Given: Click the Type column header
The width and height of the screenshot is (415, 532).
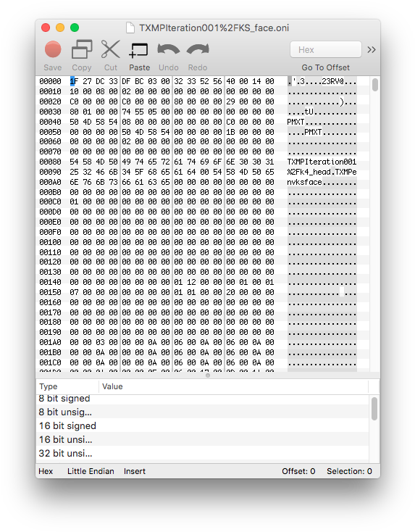Looking at the screenshot, I should tap(67, 386).
